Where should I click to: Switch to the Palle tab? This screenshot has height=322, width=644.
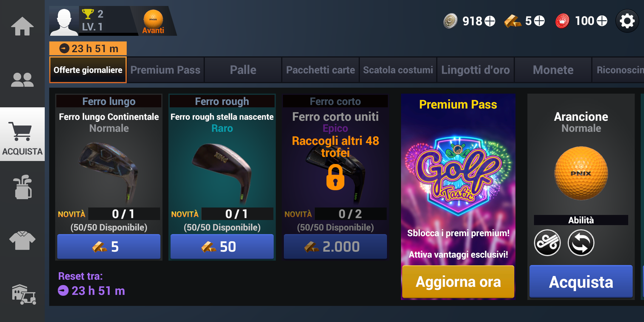pyautogui.click(x=243, y=70)
